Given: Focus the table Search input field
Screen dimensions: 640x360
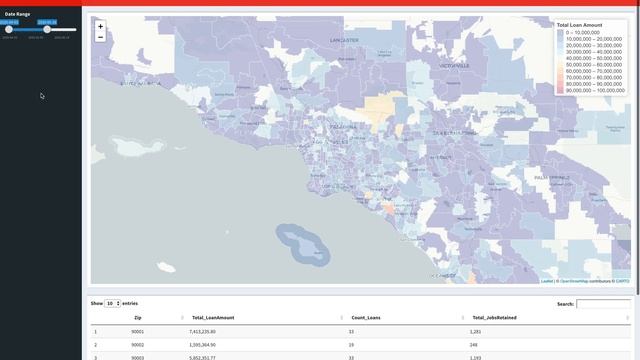Looking at the screenshot, I should coord(603,304).
